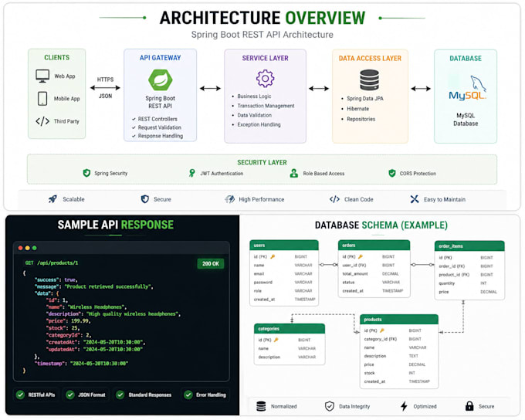Click the Easy to Maintain tools icon

tap(415, 199)
